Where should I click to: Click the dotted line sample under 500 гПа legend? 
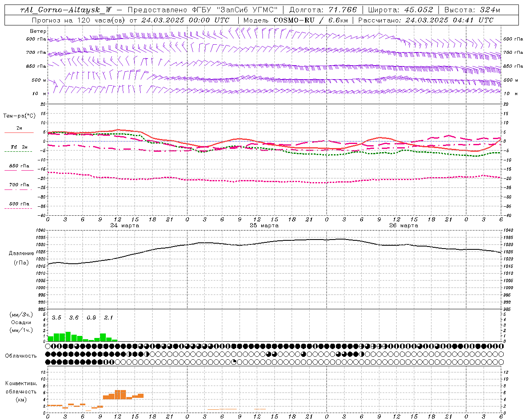pyautogui.click(x=18, y=208)
